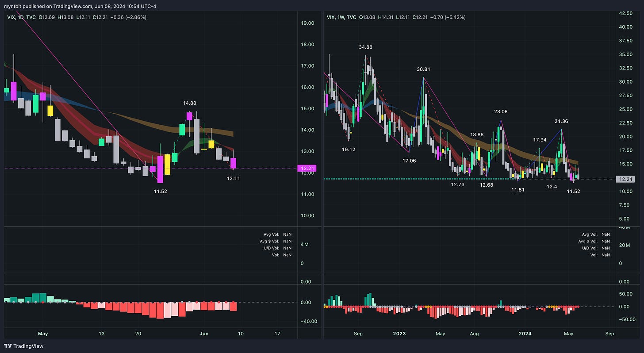Click the 18.88 swing label
644x353 pixels.
pyautogui.click(x=477, y=134)
